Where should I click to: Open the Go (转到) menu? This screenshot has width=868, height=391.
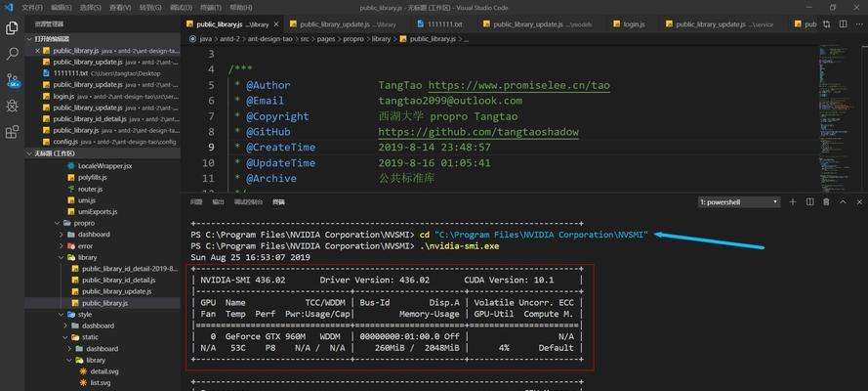[150, 8]
